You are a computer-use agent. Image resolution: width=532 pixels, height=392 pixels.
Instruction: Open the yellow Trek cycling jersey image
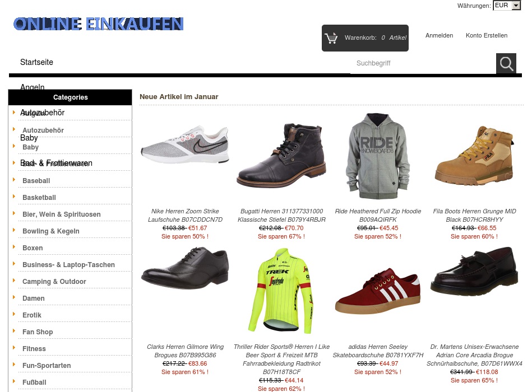pyautogui.click(x=281, y=291)
